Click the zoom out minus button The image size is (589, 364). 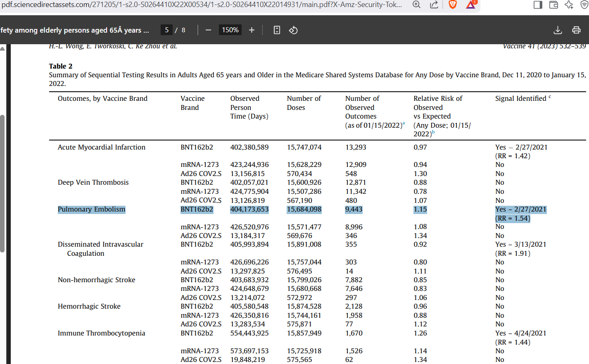[x=208, y=30]
